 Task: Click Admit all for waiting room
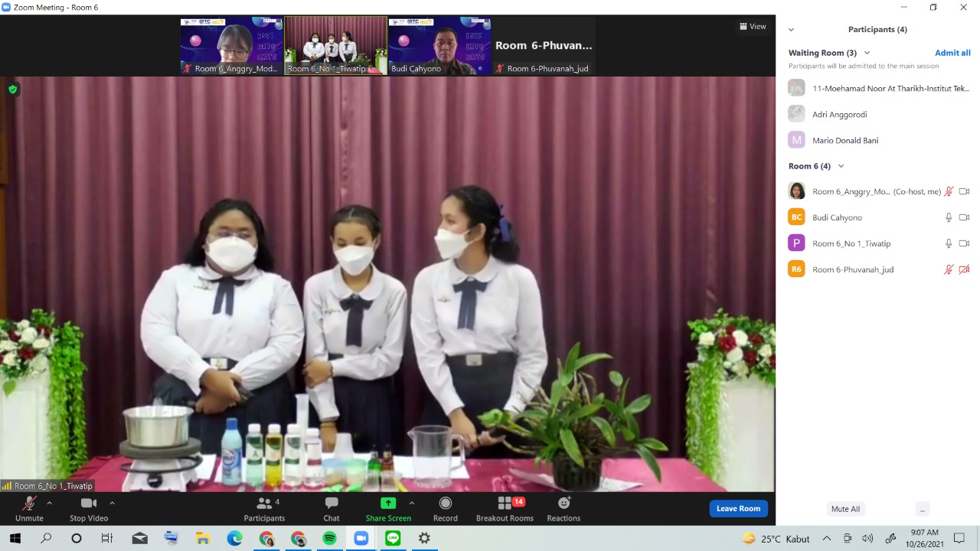[x=952, y=53]
